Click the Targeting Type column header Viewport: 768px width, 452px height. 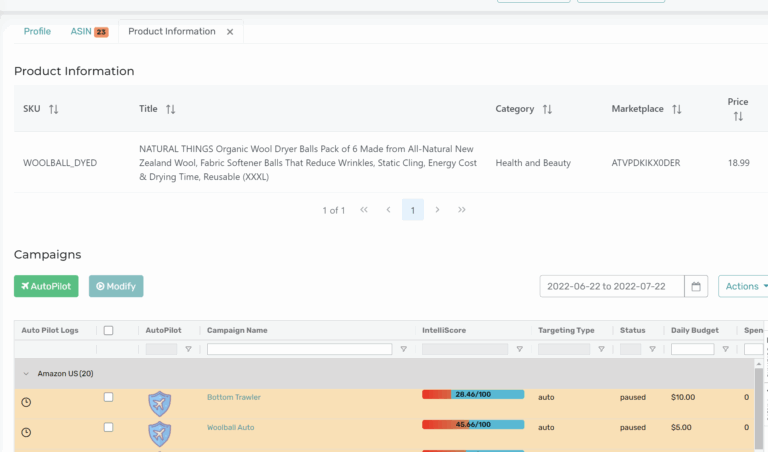[566, 331]
